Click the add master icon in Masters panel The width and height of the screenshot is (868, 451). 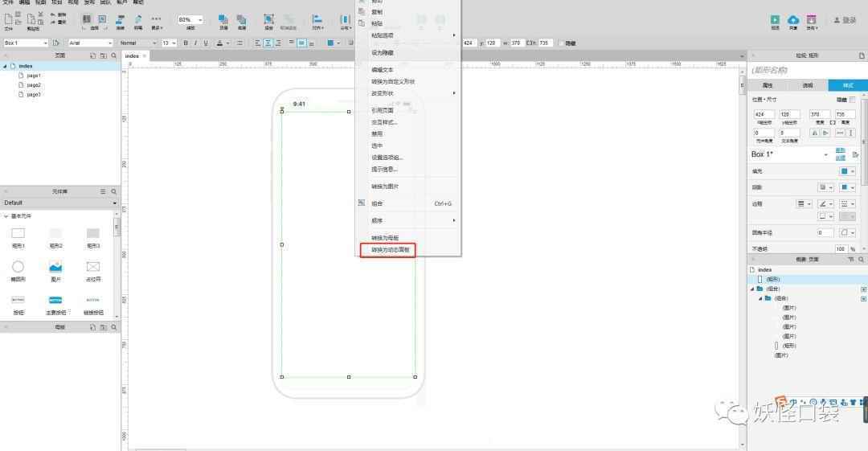[93, 327]
